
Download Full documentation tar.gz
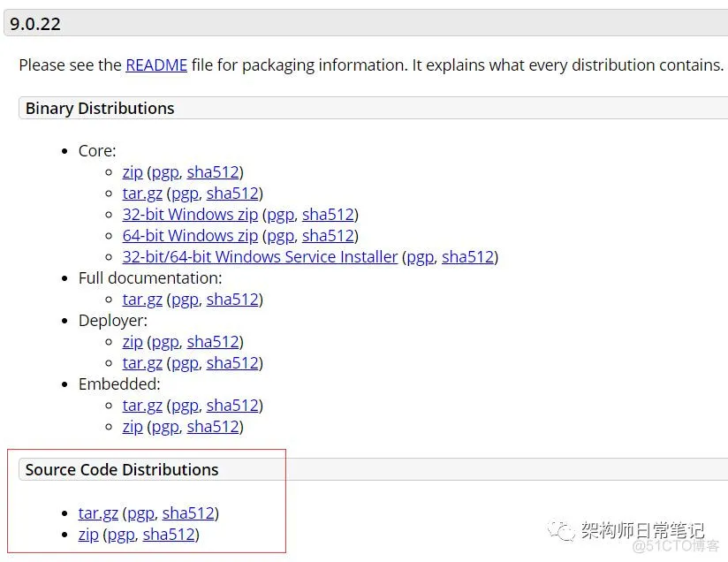(x=142, y=300)
